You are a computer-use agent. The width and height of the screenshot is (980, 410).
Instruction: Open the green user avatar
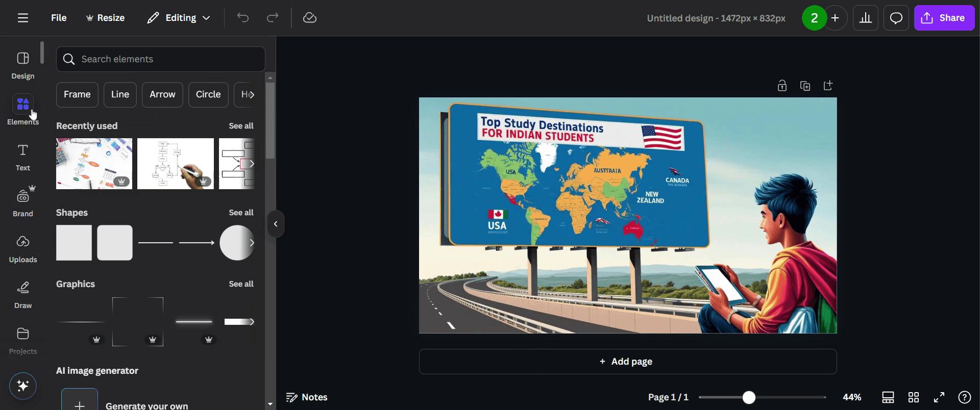click(x=814, y=18)
